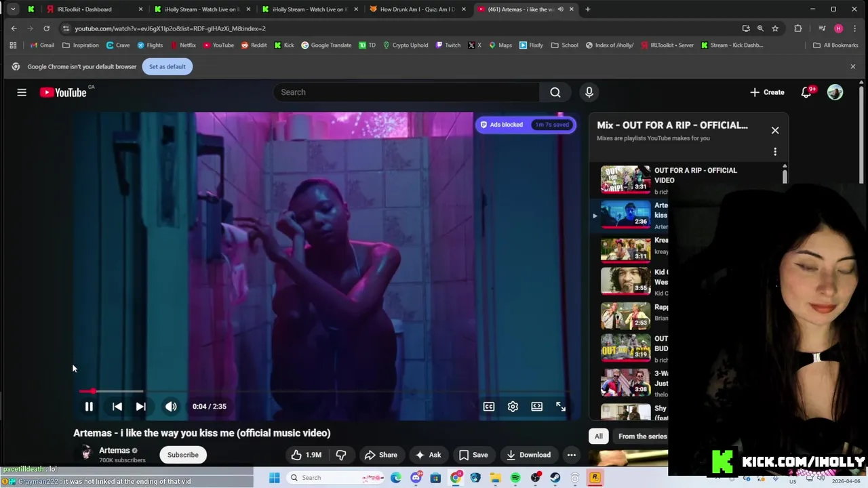Viewport: 868px width, 488px height.
Task: Close the Mix playlist panel
Action: [775, 130]
